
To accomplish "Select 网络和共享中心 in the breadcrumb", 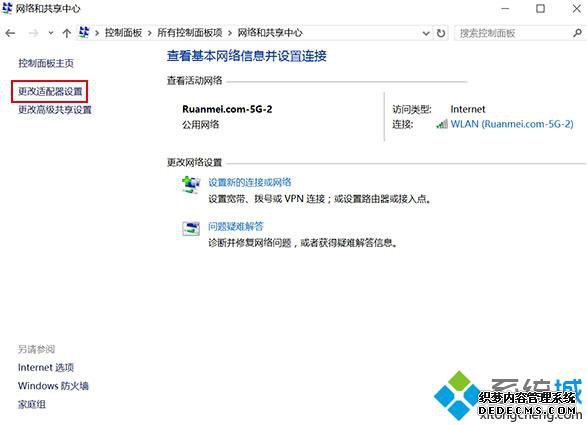I will coord(270,33).
